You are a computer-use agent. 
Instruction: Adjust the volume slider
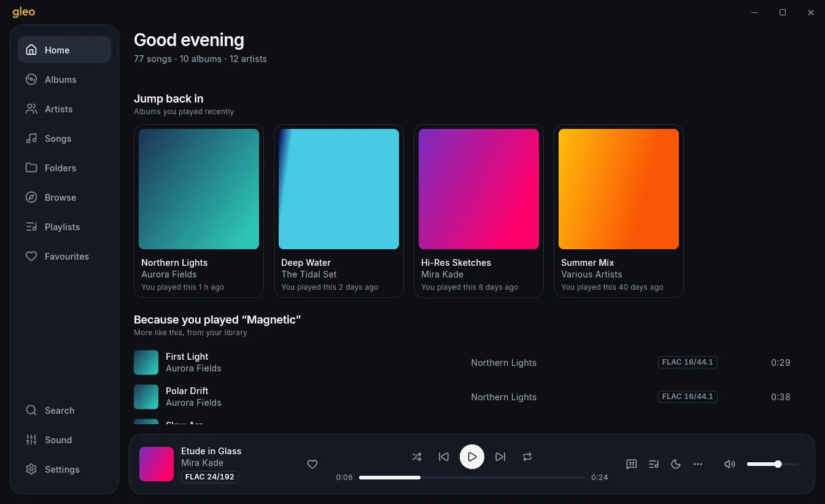click(773, 464)
